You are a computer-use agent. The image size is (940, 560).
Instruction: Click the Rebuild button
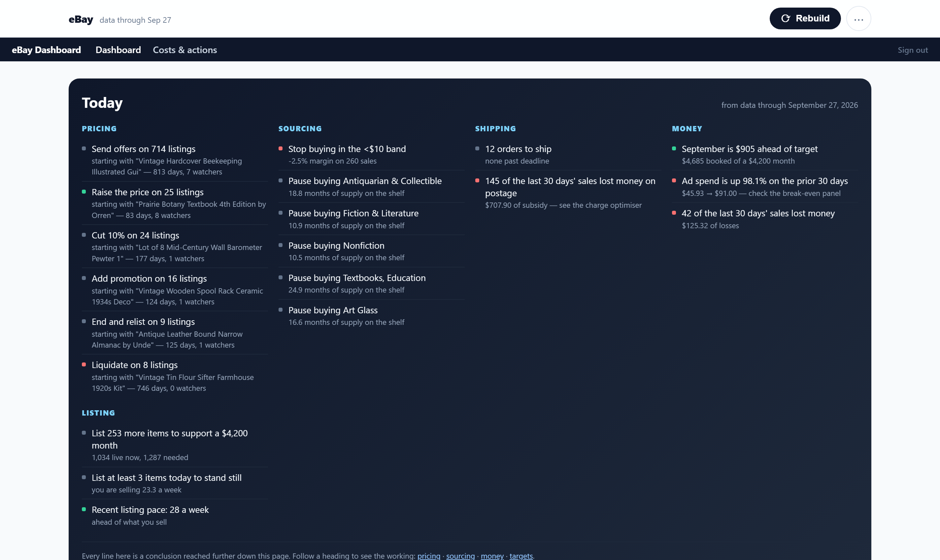(x=805, y=18)
